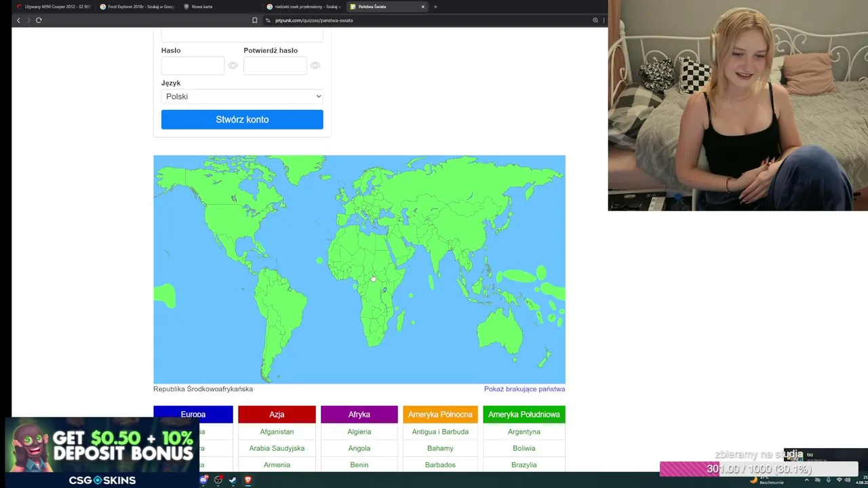The image size is (868, 488).
Task: Show password in the Hasło field
Action: [233, 66]
